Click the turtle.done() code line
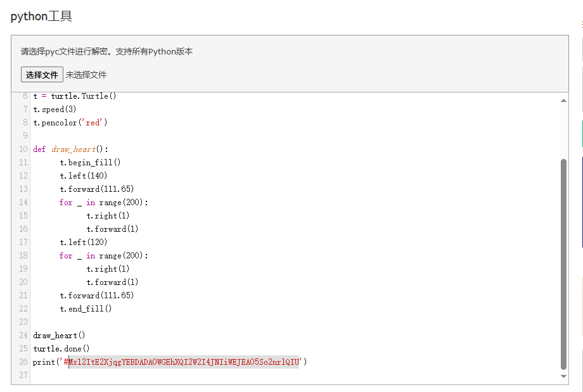This screenshot has height=392, width=583. (61, 348)
